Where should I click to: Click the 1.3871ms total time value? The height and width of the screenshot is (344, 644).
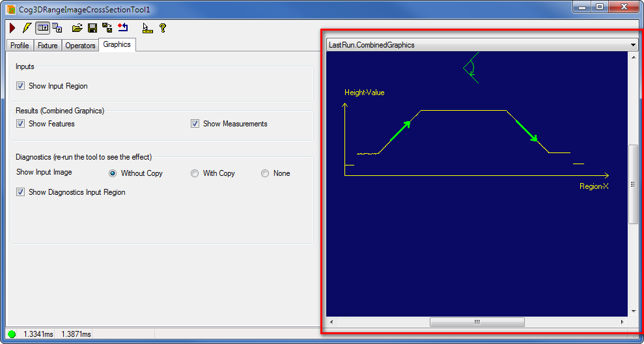coord(76,334)
